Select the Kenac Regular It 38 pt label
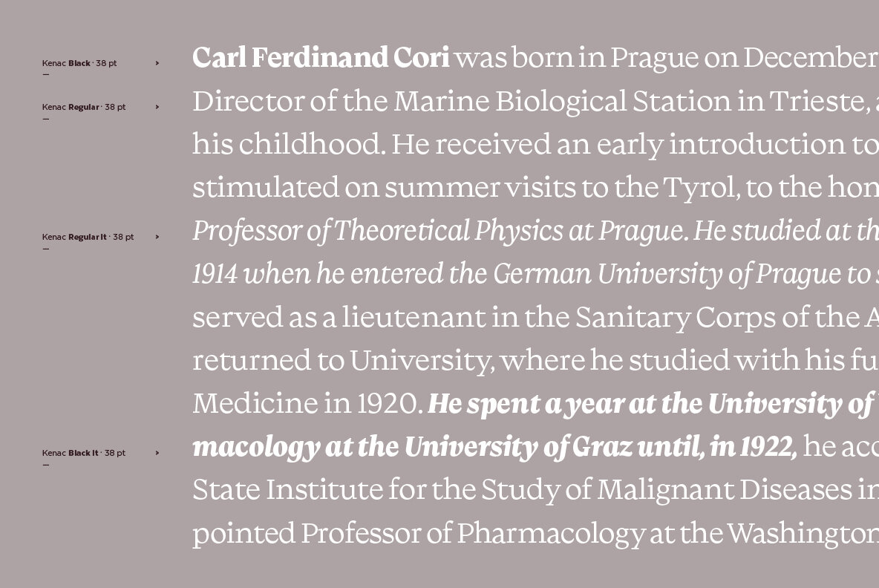This screenshot has width=879, height=588. pos(88,237)
